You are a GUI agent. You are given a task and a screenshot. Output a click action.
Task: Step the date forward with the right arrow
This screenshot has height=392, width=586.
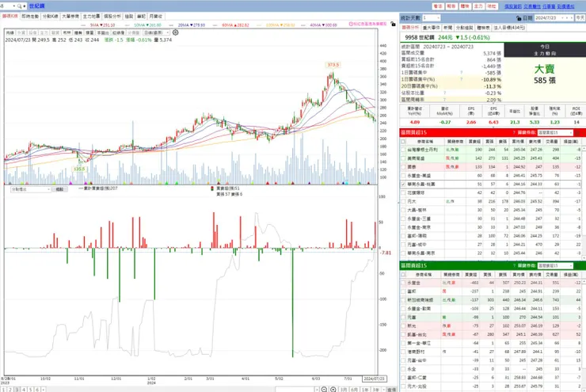(572, 18)
